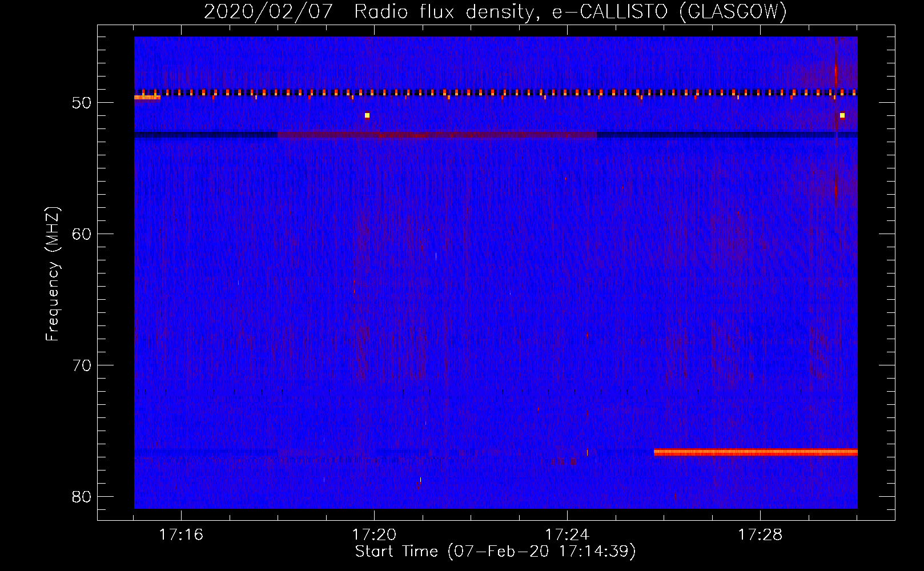Click the orange segment at 50 MHz at plot start
The image size is (924, 571).
click(x=147, y=98)
